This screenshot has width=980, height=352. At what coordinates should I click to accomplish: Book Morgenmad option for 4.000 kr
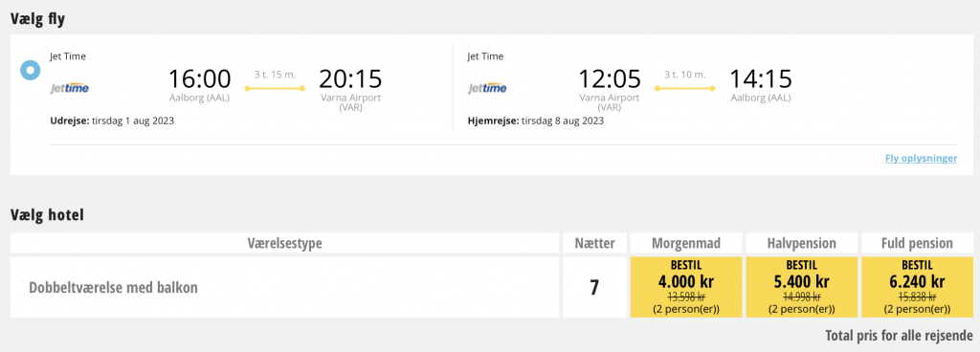[x=686, y=286]
